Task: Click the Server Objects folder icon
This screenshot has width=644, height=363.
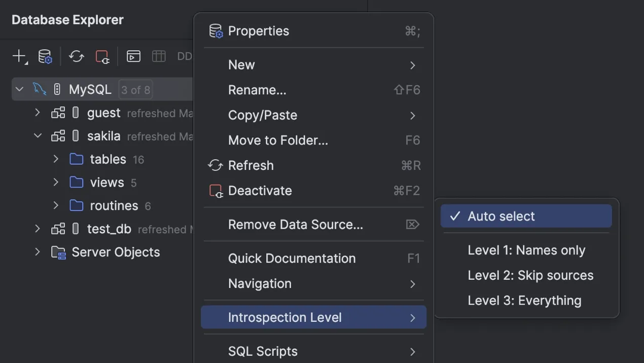Action: click(x=58, y=252)
